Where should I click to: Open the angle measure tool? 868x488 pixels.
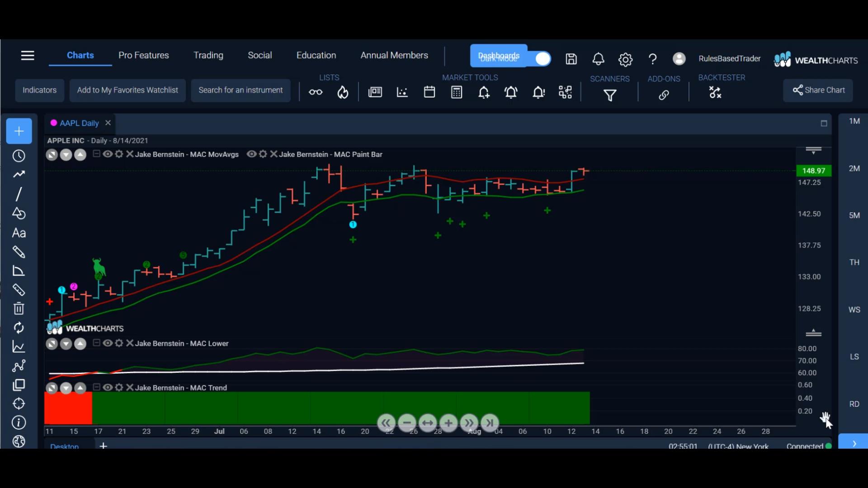click(x=19, y=271)
